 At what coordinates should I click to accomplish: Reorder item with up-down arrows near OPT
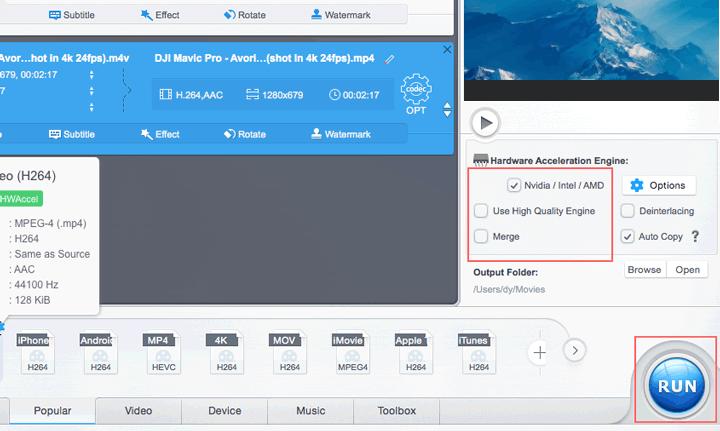[x=447, y=109]
